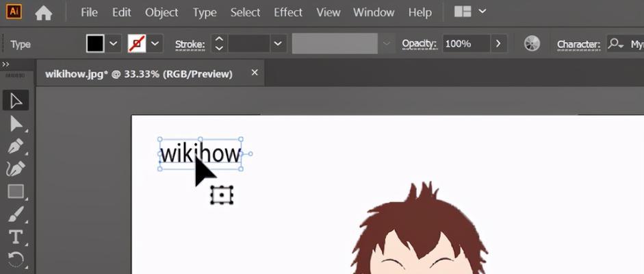644x274 pixels.
Task: Select the Rectangle tool
Action: pyautogui.click(x=16, y=191)
